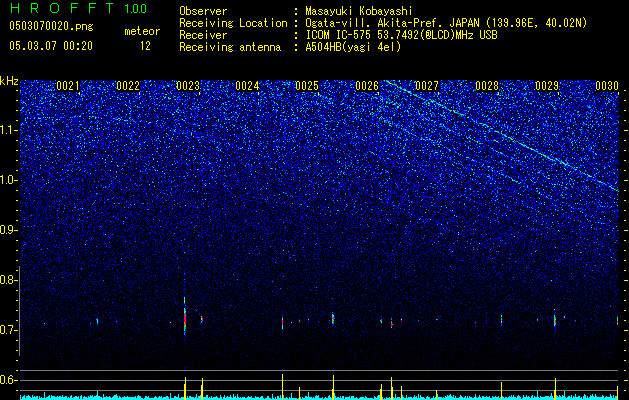Click the 0030 time marker
Screen dimensions: 629x400
tap(607, 86)
